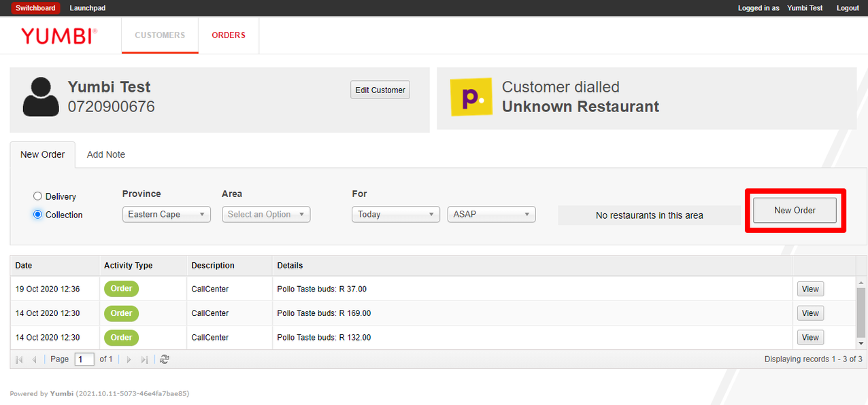View the R 37.00 order
Image resolution: width=868 pixels, height=405 pixels.
[x=810, y=289]
